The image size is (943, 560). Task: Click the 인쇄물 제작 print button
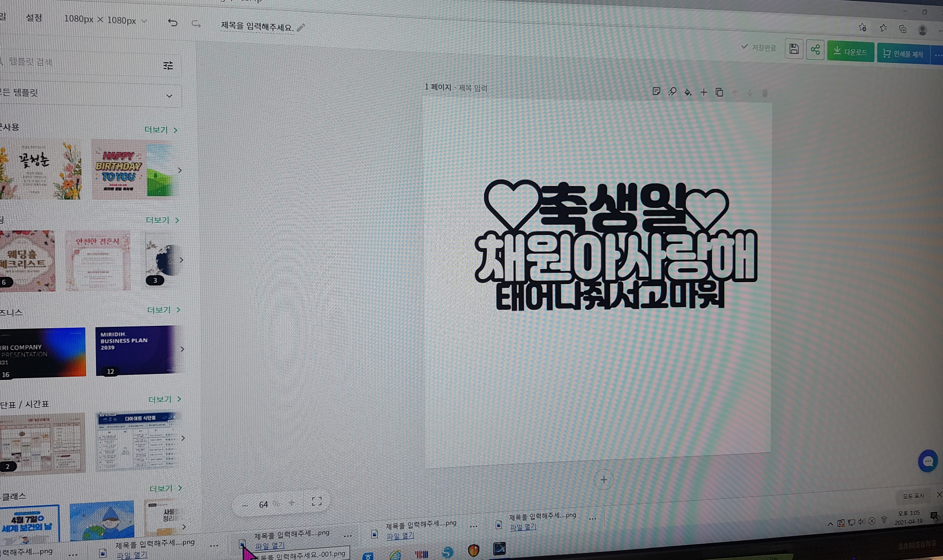(904, 54)
